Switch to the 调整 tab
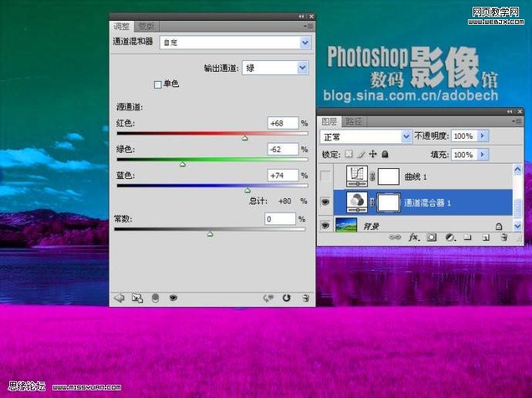 click(x=122, y=26)
